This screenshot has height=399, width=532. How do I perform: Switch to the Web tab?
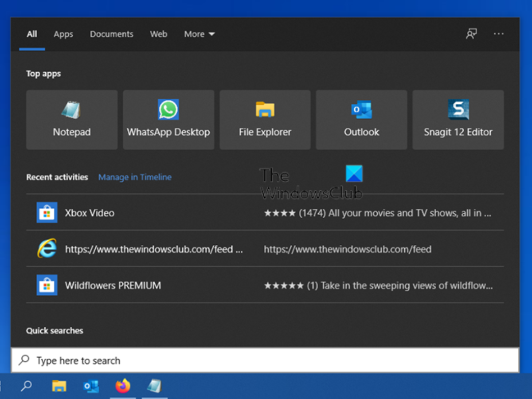click(x=158, y=34)
